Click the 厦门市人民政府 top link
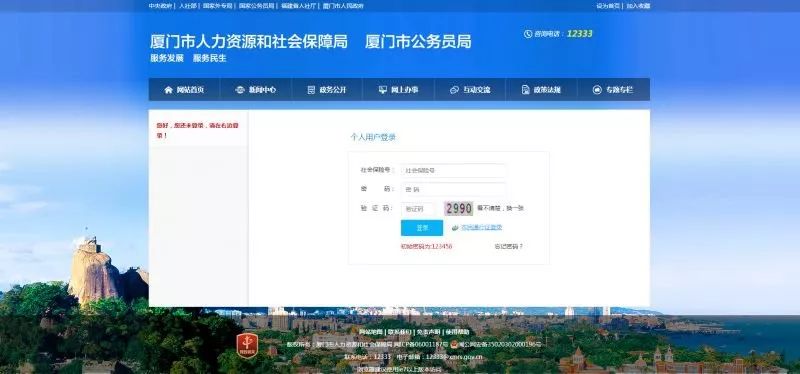 pos(343,6)
